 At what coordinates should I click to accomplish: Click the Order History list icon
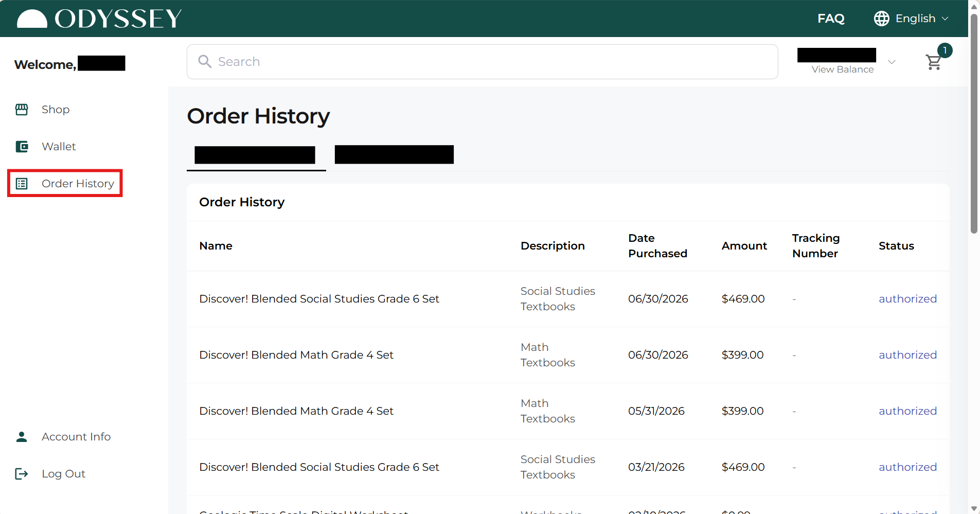click(x=22, y=184)
